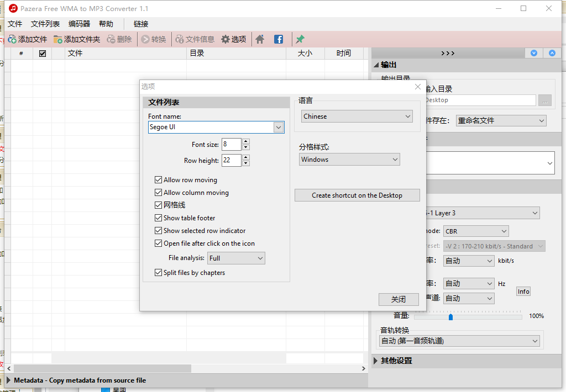Open the File analysis dropdown set to Full

pos(260,258)
